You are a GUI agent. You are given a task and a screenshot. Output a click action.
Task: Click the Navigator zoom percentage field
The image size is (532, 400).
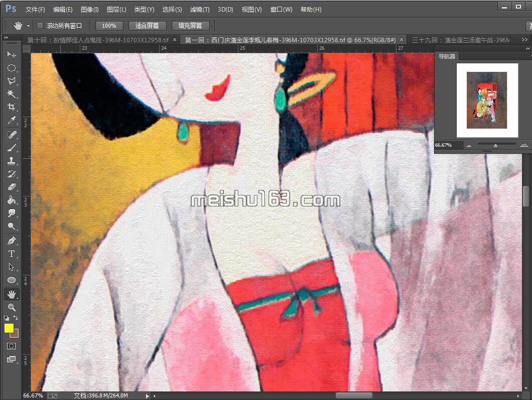point(448,145)
